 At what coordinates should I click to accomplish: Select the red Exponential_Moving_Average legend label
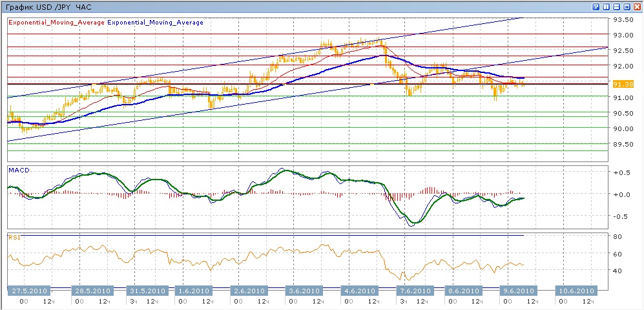click(56, 21)
